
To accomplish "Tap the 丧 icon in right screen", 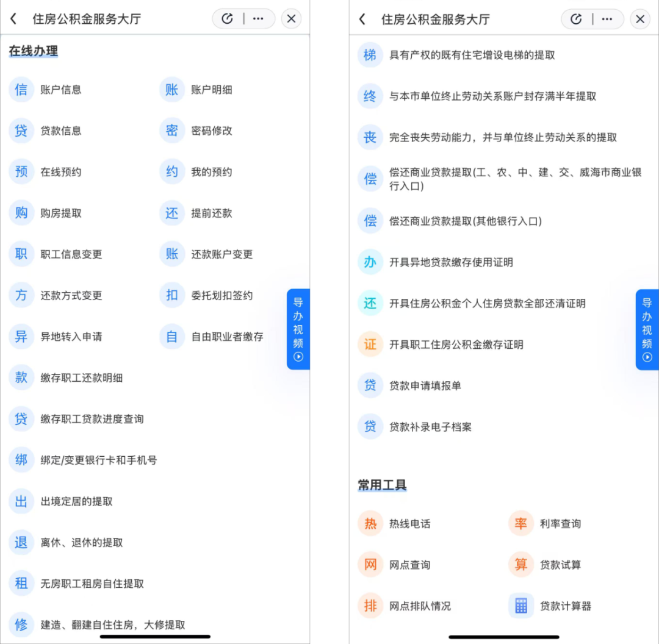I will 370,137.
